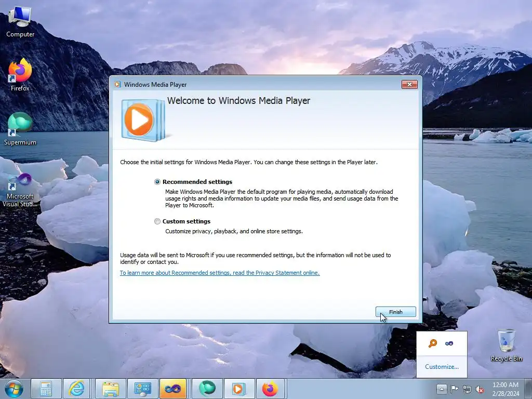
Task: Click the "Welcome to Windows Media Player" heading
Action: [x=238, y=101]
